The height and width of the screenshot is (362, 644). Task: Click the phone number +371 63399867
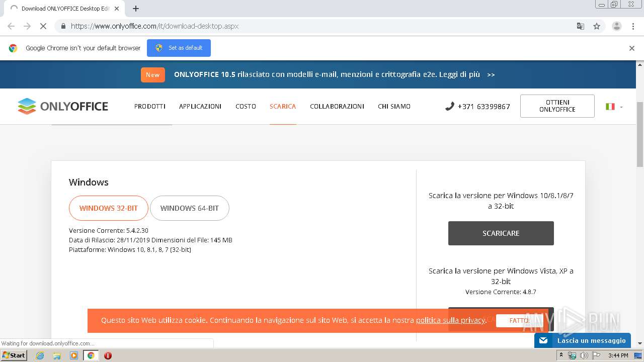pos(484,107)
